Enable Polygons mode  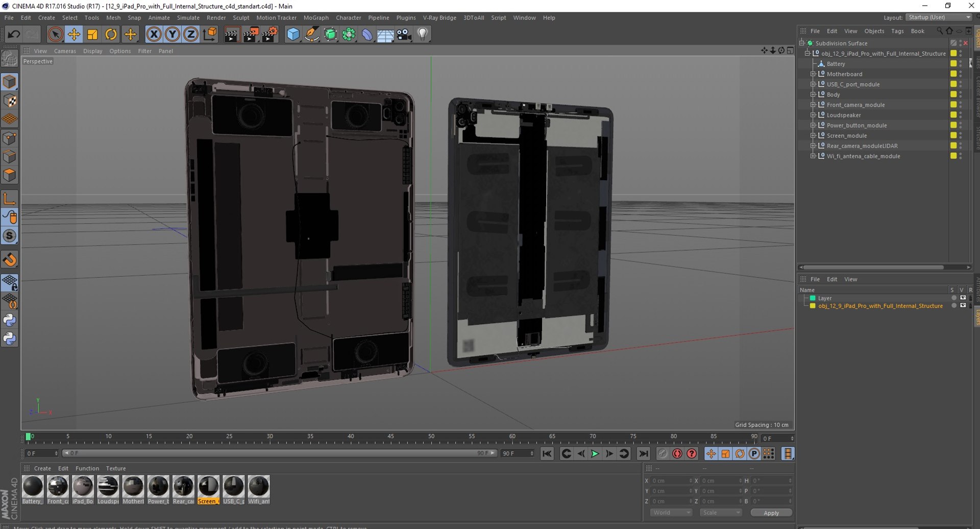click(10, 175)
